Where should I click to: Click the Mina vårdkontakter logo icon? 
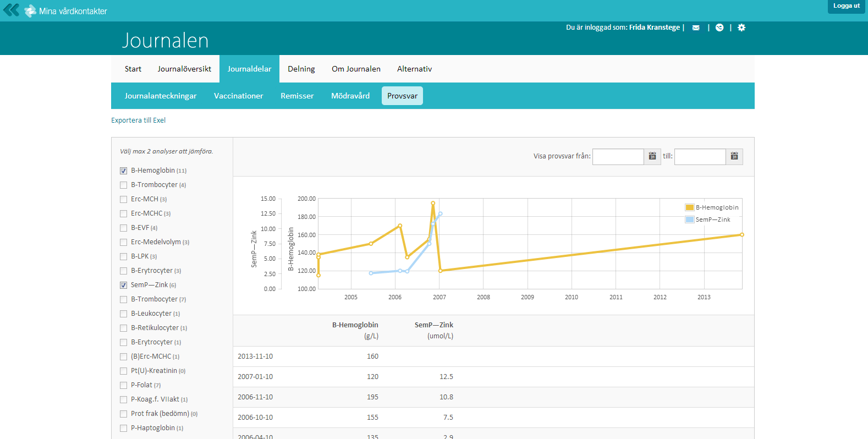tap(30, 10)
